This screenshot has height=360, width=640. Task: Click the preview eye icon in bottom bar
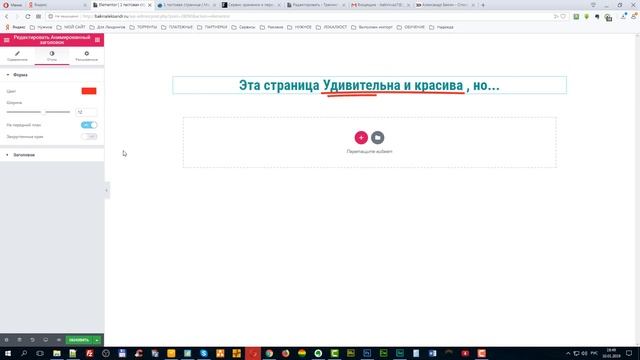[58, 340]
